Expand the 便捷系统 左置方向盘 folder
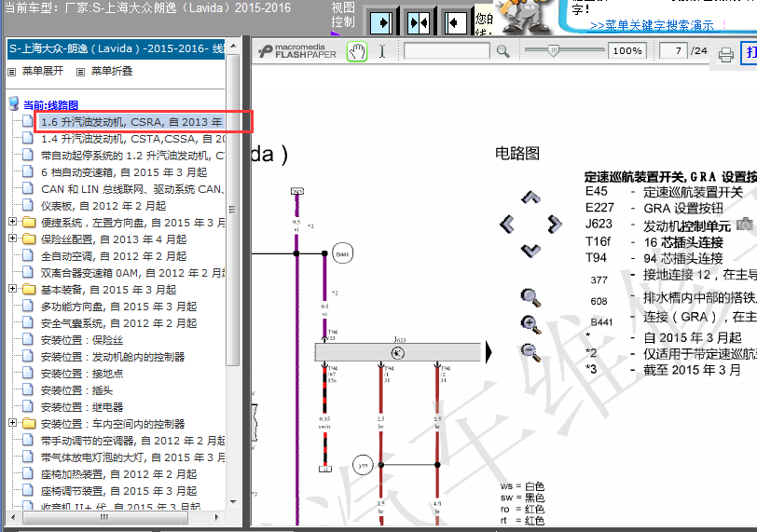This screenshot has width=757, height=532. tap(12, 222)
